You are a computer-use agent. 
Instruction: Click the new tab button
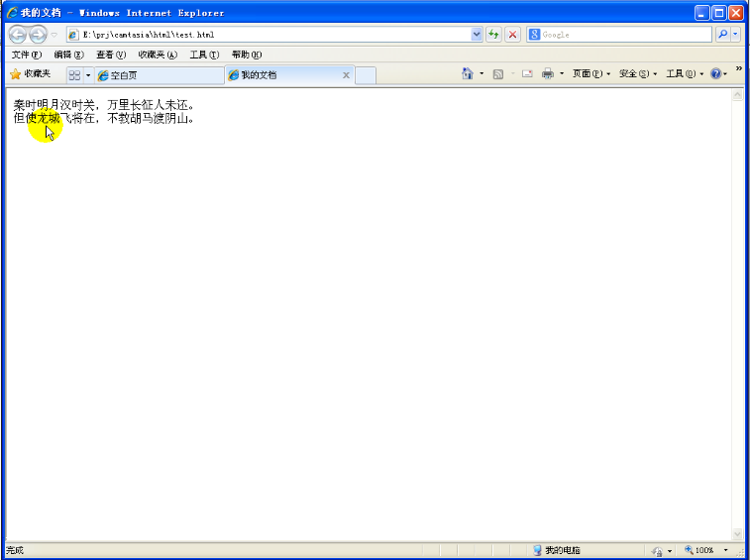[366, 75]
